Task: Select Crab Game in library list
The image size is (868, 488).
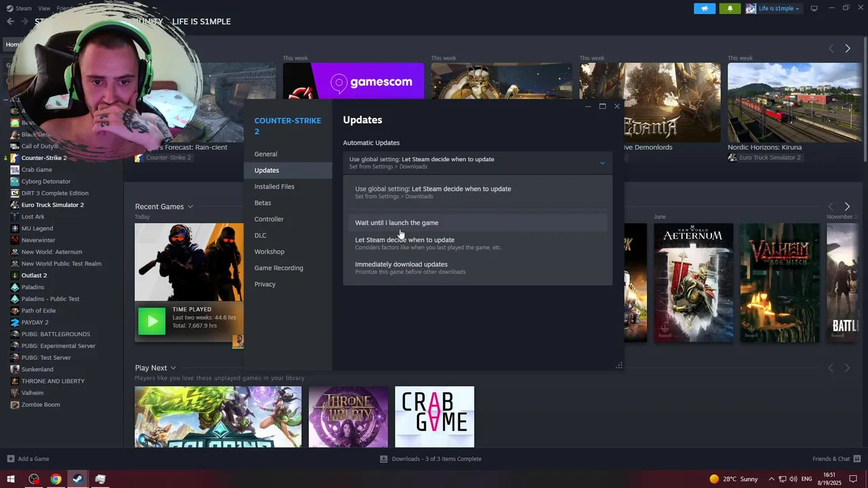Action: [x=37, y=169]
